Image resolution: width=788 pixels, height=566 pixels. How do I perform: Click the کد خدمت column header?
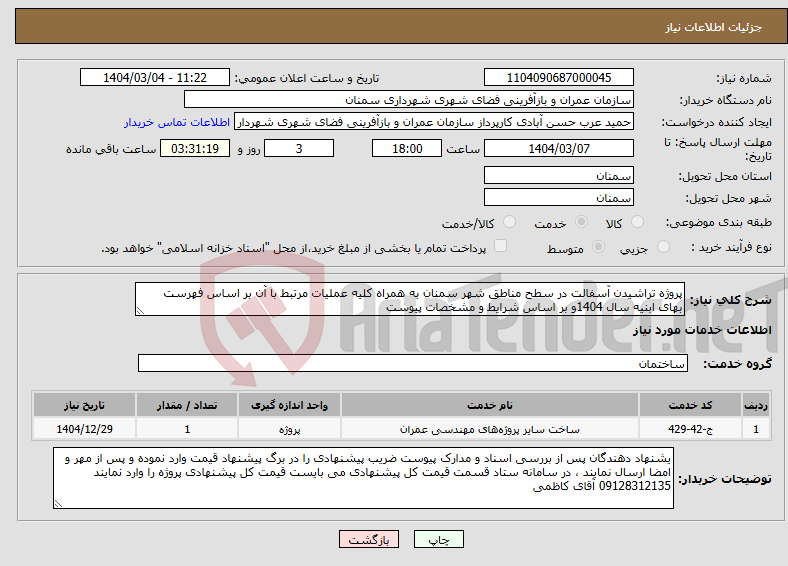pos(691,405)
